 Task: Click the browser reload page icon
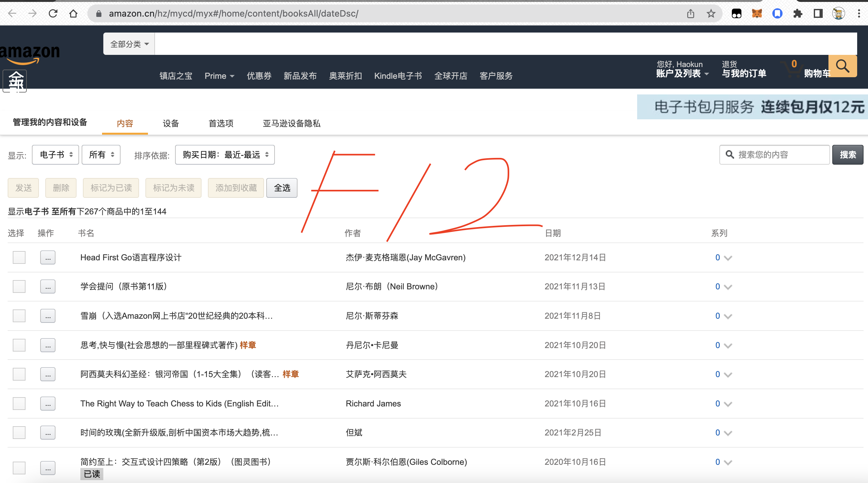(x=53, y=13)
